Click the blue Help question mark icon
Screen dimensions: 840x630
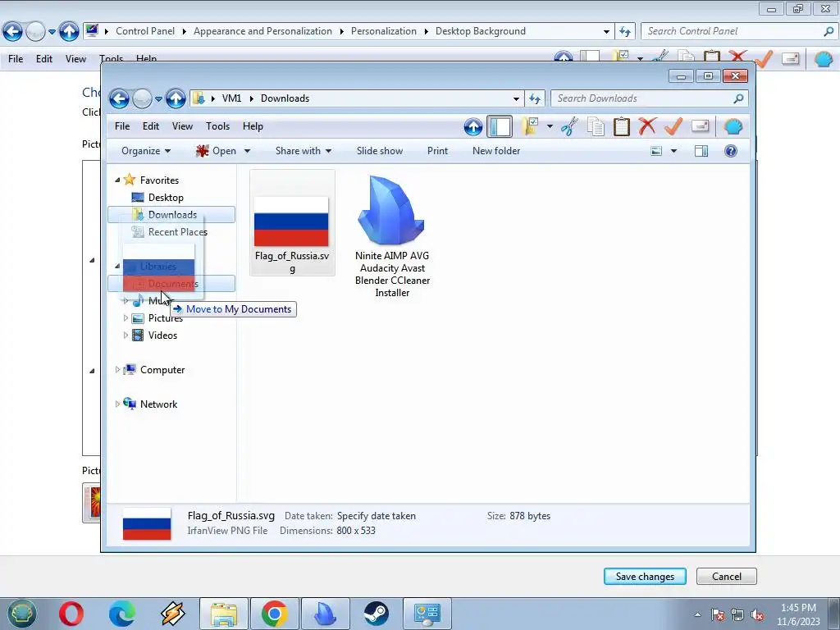[731, 151]
